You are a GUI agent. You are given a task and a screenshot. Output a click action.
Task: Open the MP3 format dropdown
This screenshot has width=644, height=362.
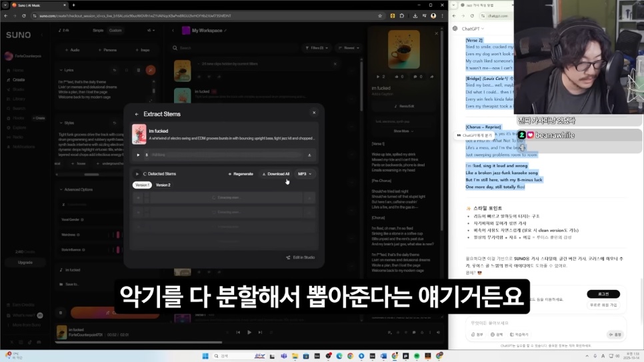305,174
